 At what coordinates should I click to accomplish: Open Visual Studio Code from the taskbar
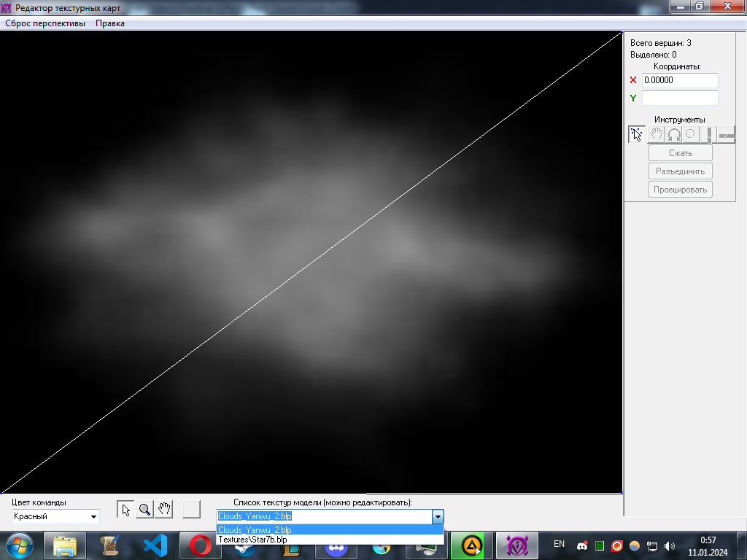(155, 545)
